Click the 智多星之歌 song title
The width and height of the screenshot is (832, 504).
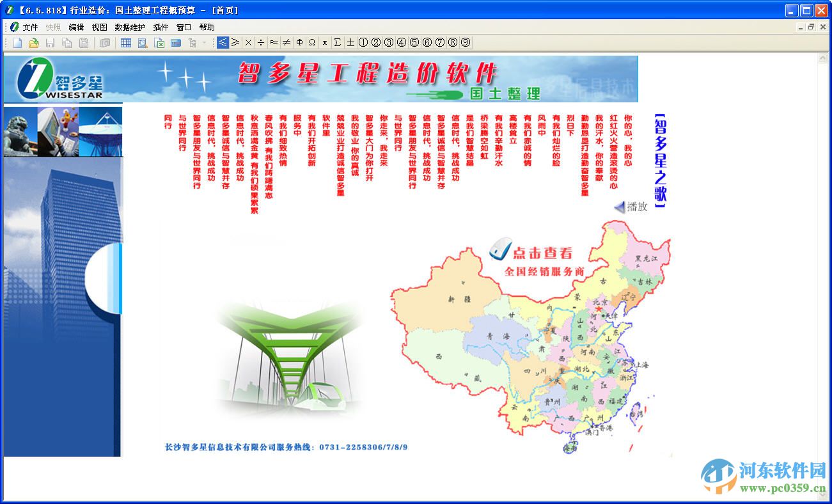661,162
